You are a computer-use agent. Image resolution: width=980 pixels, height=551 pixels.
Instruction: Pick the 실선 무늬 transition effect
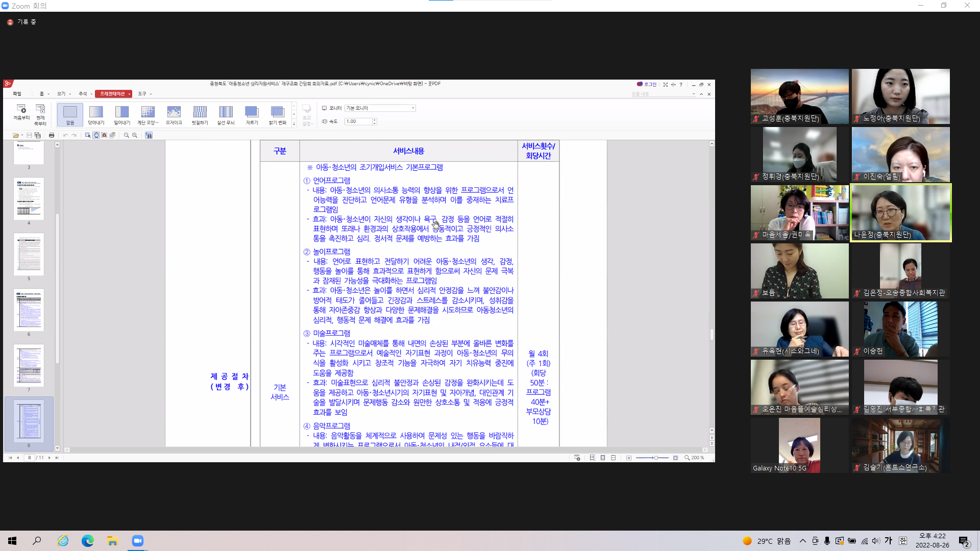point(226,115)
